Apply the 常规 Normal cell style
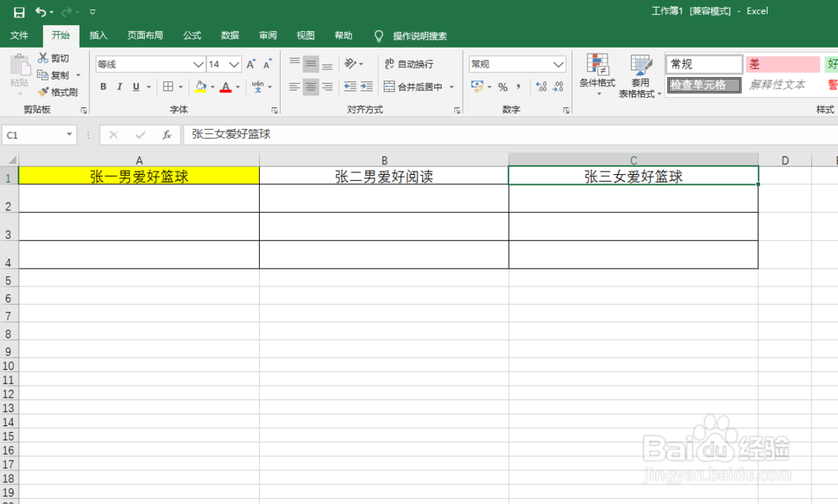 (704, 64)
